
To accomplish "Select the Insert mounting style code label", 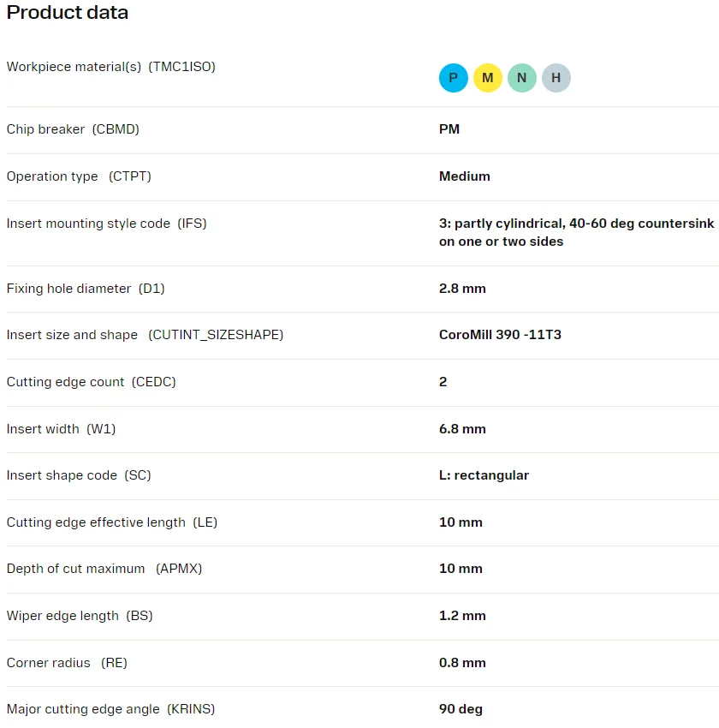I will [106, 224].
